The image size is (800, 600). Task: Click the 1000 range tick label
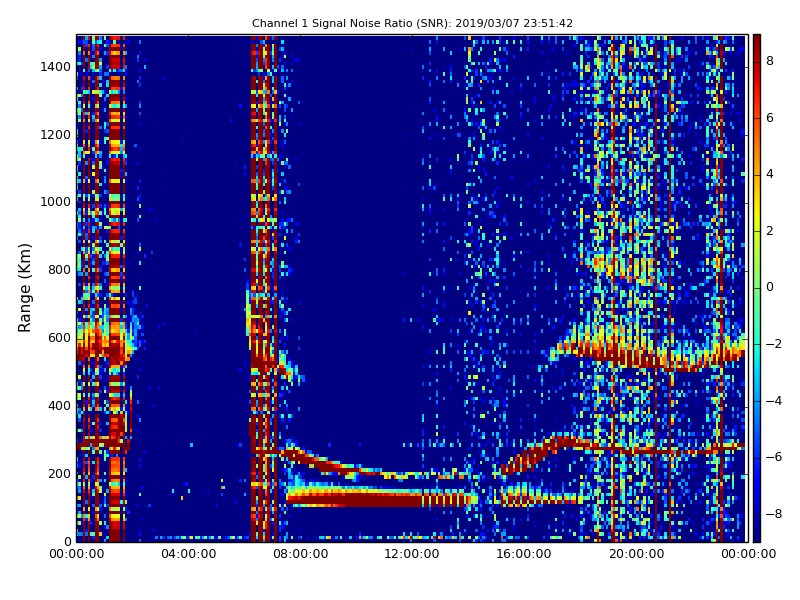[x=55, y=202]
